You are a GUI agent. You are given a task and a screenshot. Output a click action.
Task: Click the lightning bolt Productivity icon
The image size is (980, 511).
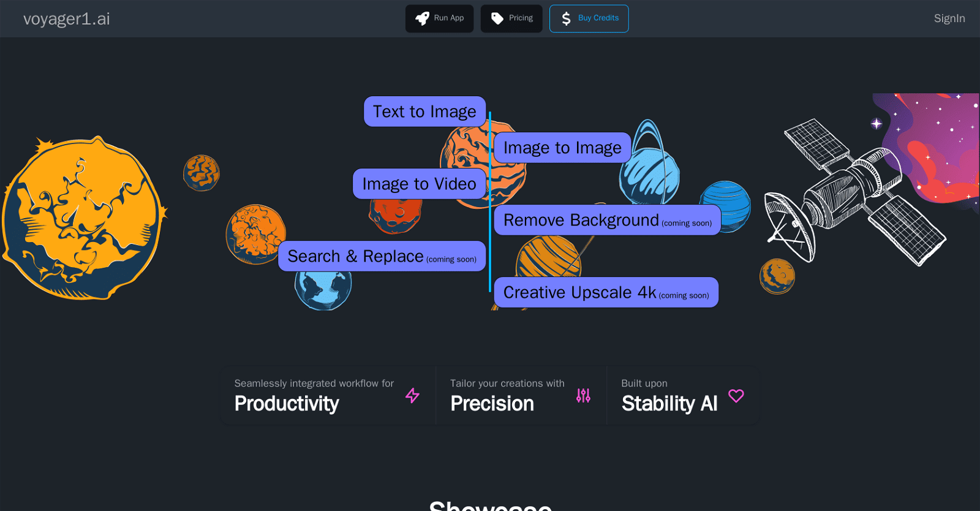click(412, 396)
